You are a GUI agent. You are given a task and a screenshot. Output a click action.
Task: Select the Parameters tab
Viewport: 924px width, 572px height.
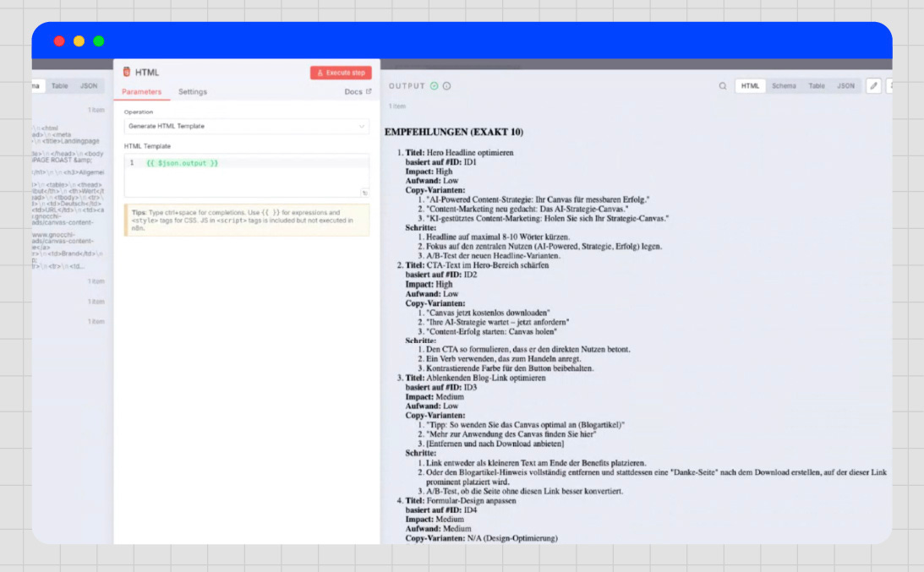point(142,92)
